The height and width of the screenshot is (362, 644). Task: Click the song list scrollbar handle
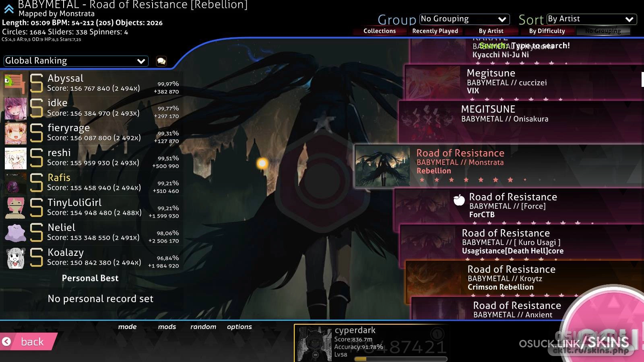coord(642,79)
